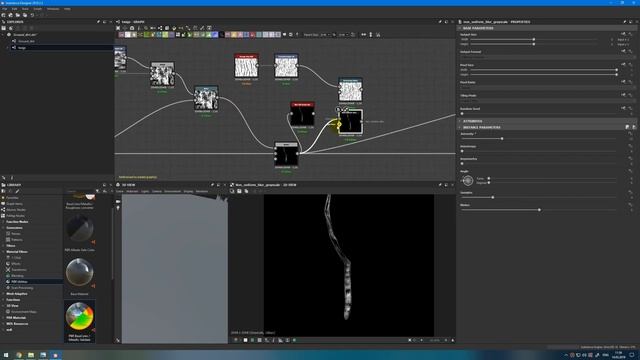Select the Base Material thumbnail in the Library
The height and width of the screenshot is (360, 640).
click(80, 272)
